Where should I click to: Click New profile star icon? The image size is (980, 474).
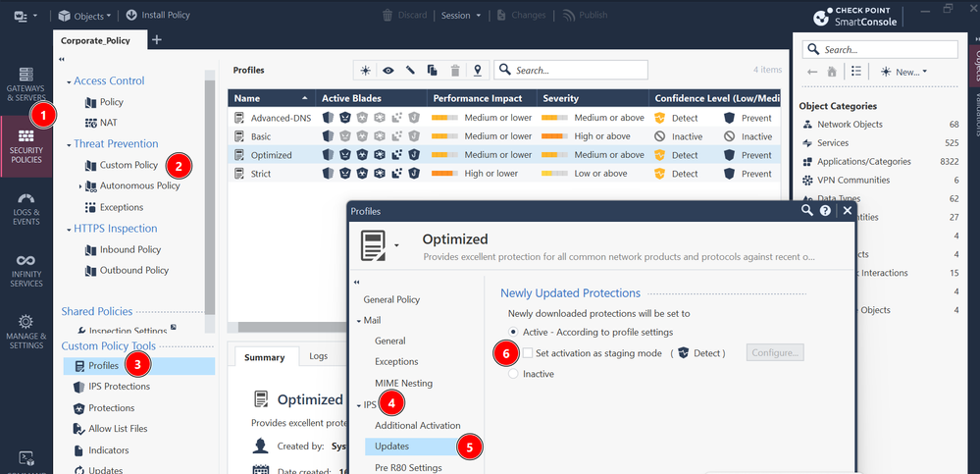point(365,71)
